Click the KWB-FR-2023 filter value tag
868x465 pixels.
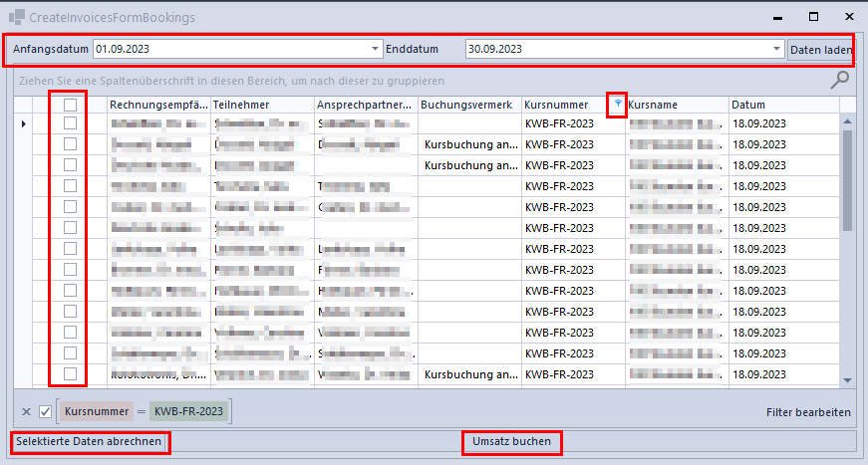tap(189, 412)
